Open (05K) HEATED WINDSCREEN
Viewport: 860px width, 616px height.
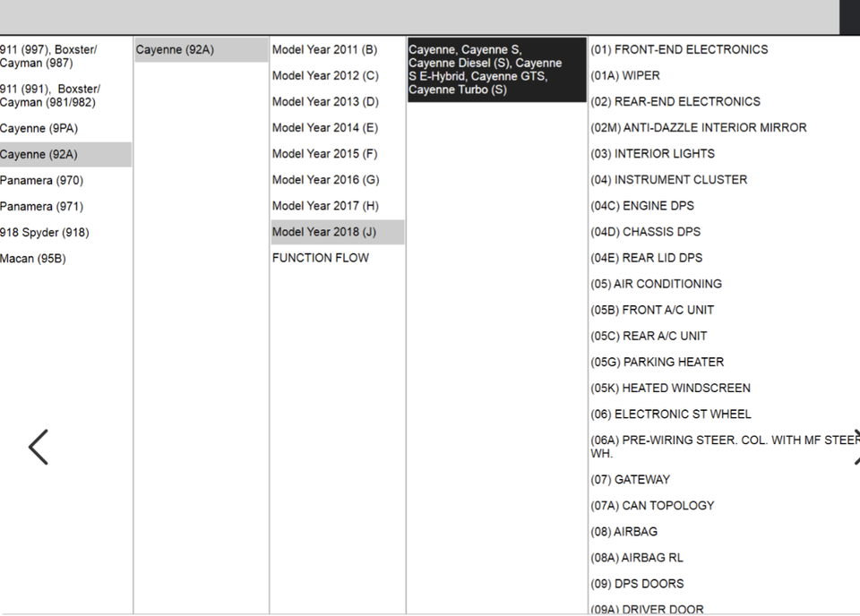670,388
